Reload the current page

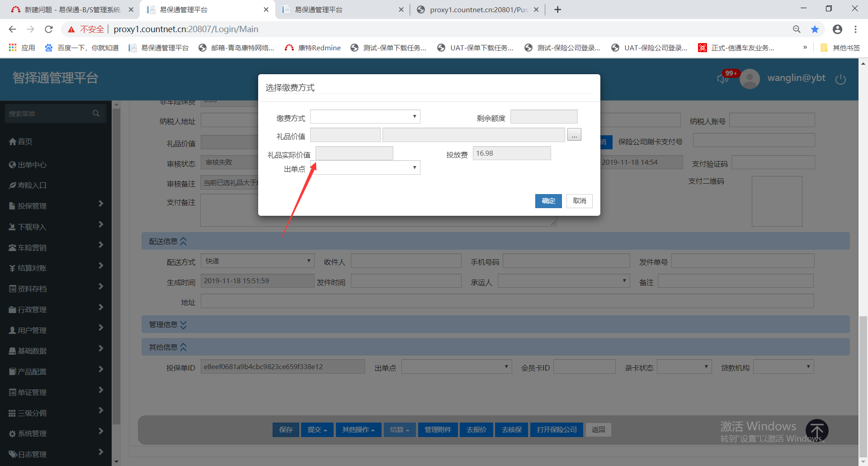(x=49, y=29)
